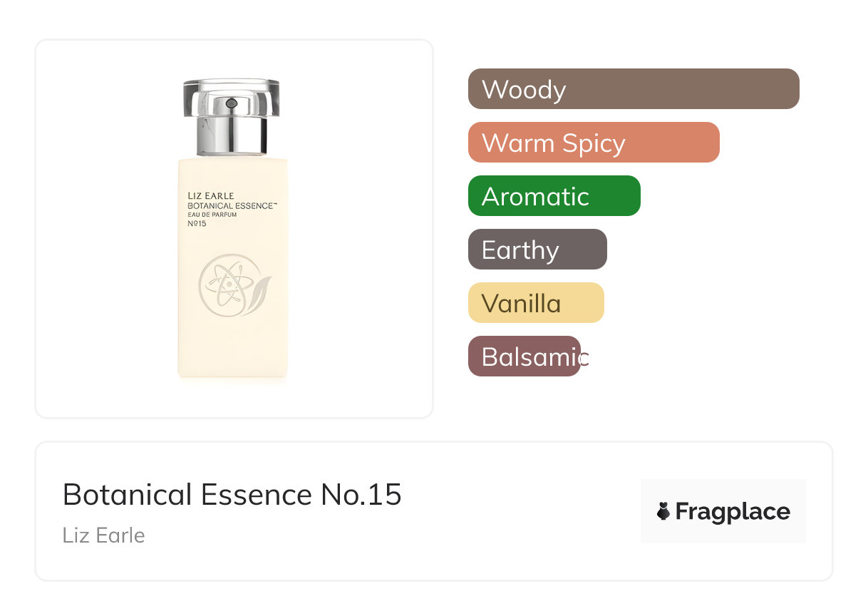The height and width of the screenshot is (616, 868).
Task: Open the Fragplace wordmark link
Action: 733,512
